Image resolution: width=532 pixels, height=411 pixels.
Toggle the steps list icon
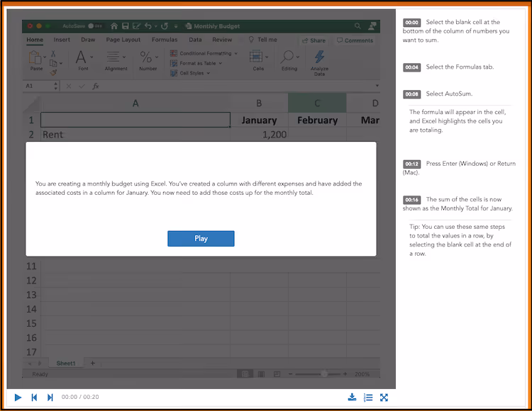(x=368, y=397)
